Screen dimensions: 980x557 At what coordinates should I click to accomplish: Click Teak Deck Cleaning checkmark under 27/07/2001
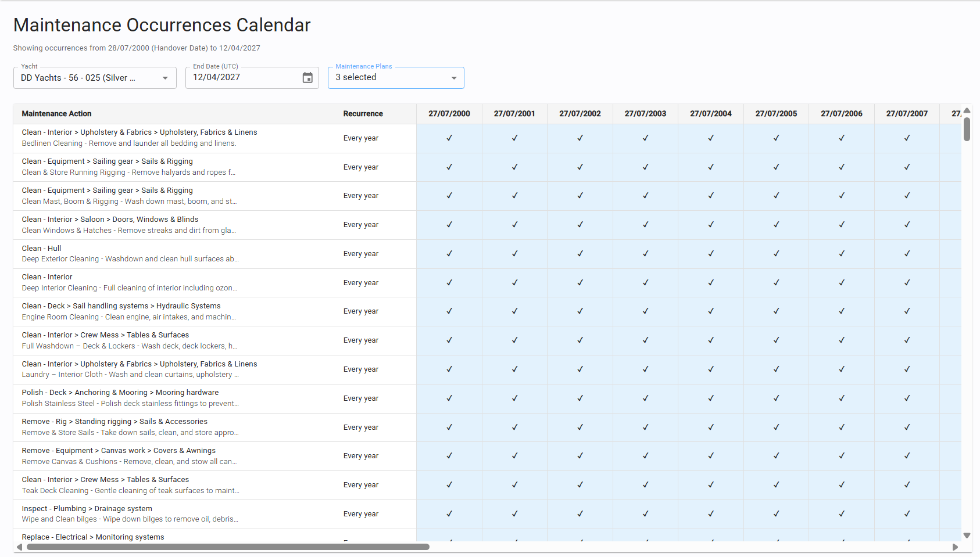(514, 485)
